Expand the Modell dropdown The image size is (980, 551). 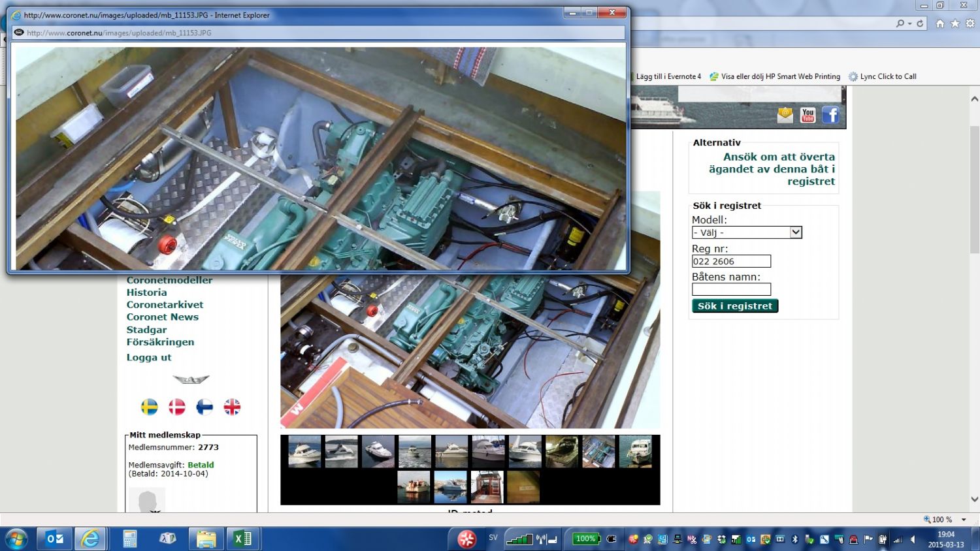coord(795,232)
